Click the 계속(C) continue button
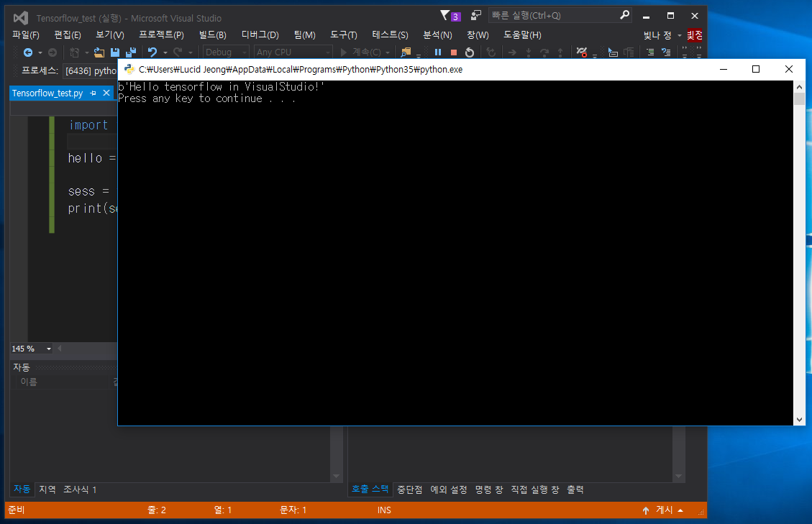Screen dimensions: 812x524 click(x=361, y=52)
